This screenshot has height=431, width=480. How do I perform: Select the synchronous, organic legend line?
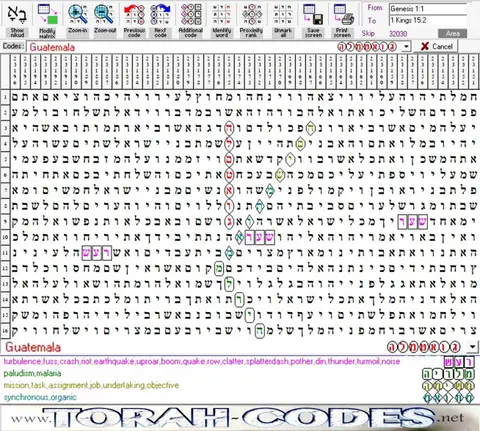[x=40, y=397]
